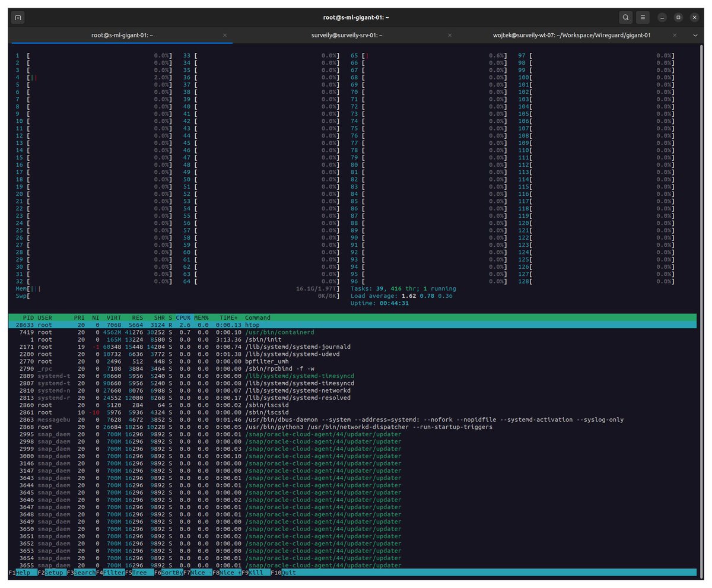Screen dimensions: 712x588
Task: Click F1 Help in htop footer
Action: tap(23, 573)
